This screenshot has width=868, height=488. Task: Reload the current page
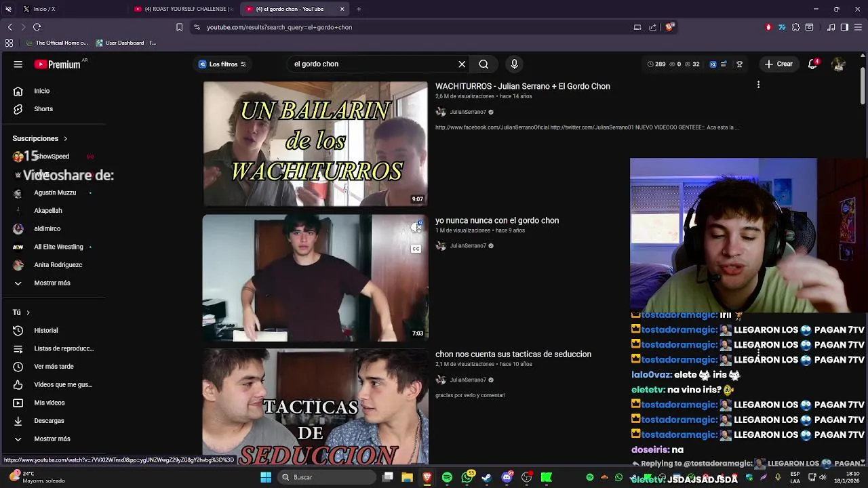(x=37, y=27)
